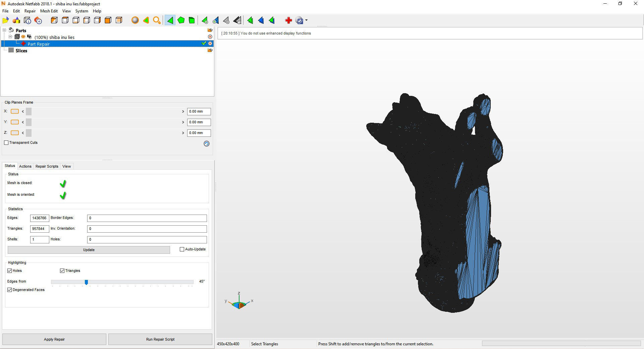Viewport: 644px width, 349px height.
Task: Click the Update statistics button
Action: 89,250
